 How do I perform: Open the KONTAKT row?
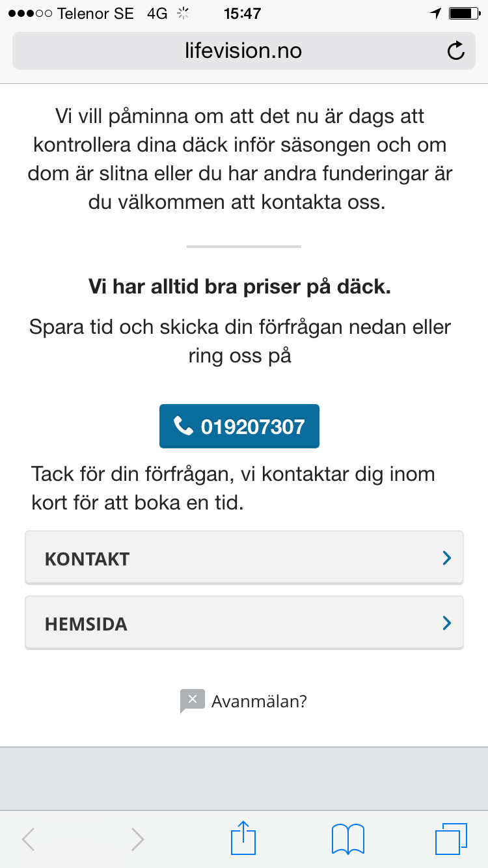click(244, 558)
